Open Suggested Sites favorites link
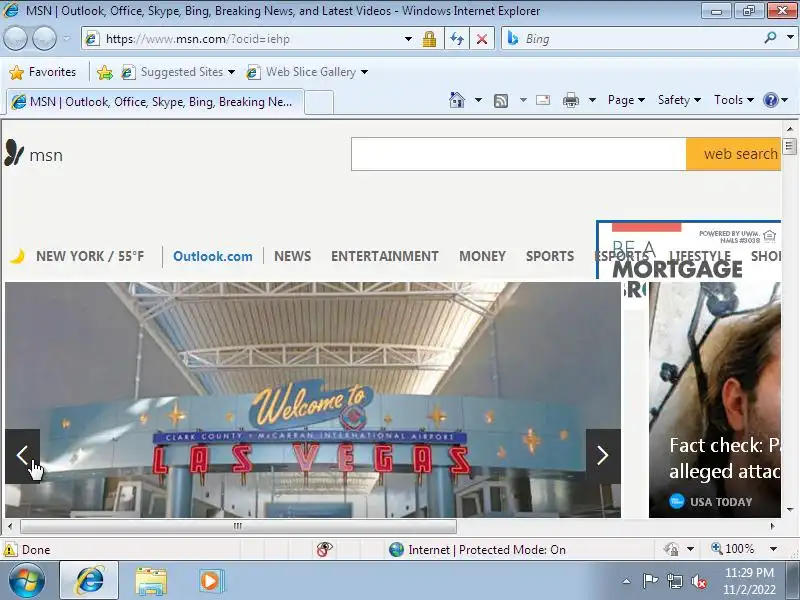Image resolution: width=800 pixels, height=600 pixels. point(178,72)
